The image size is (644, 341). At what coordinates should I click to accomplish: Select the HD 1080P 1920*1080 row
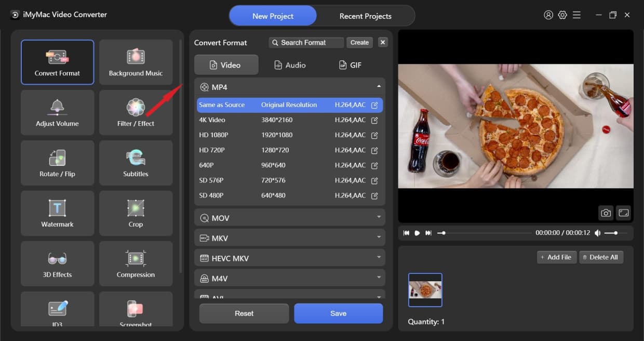pos(290,135)
